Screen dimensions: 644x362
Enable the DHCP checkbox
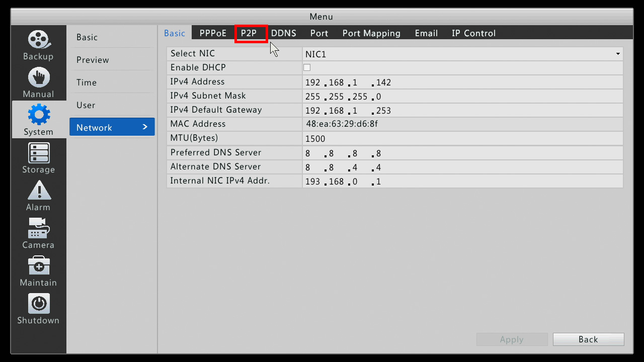coord(307,67)
